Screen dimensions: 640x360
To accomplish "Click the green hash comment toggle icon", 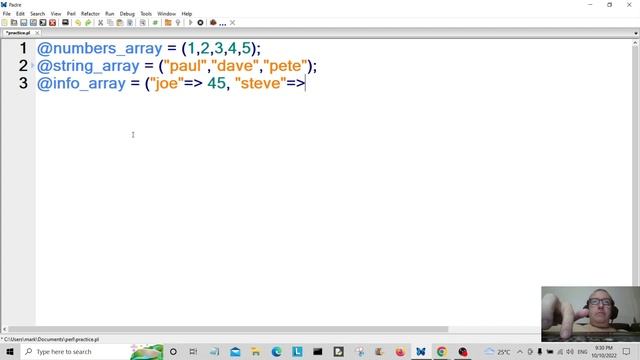I will 155,23.
